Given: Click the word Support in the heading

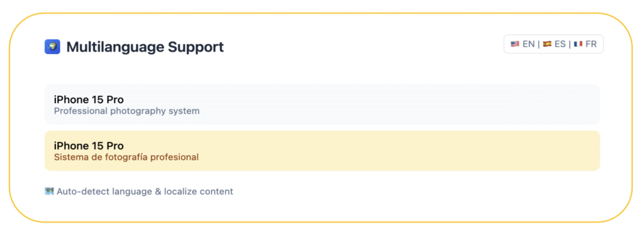Looking at the screenshot, I should click(x=196, y=47).
